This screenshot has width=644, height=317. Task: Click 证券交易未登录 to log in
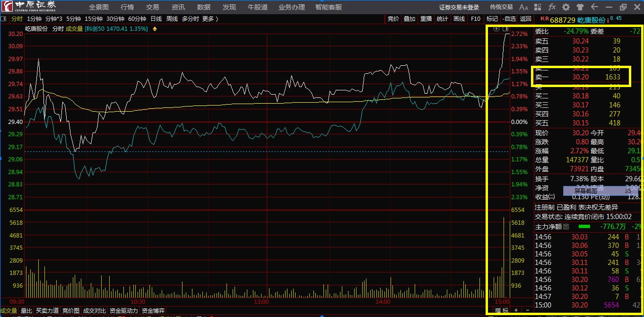coord(459,7)
